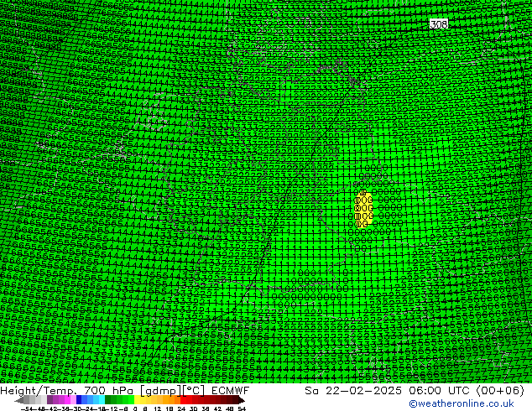Click the yellow warm patch on the map

point(363,211)
